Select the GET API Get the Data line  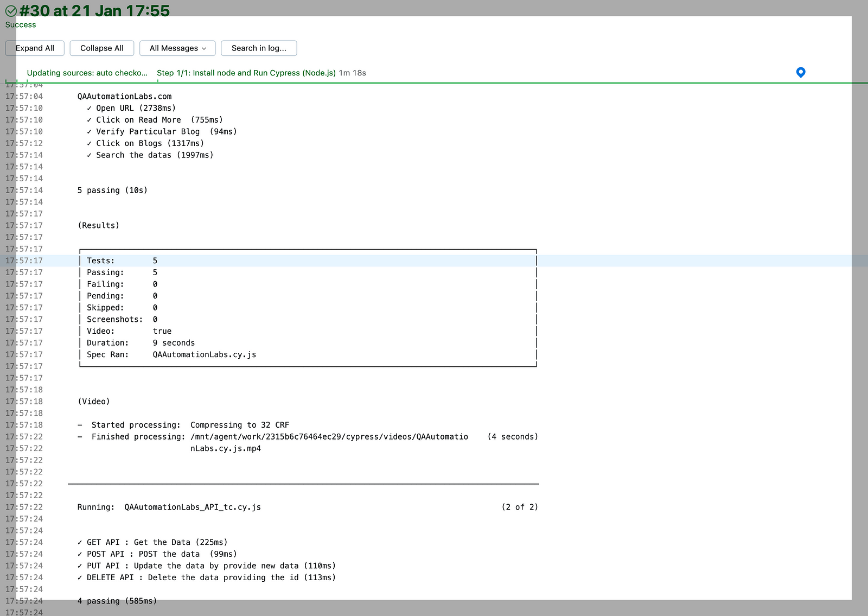click(157, 542)
